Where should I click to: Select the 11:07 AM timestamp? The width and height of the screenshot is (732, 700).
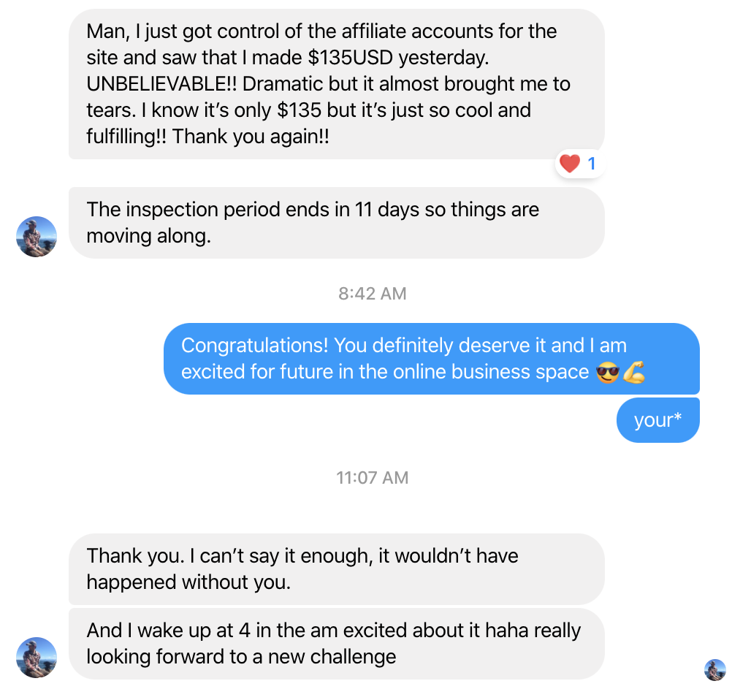click(x=372, y=478)
